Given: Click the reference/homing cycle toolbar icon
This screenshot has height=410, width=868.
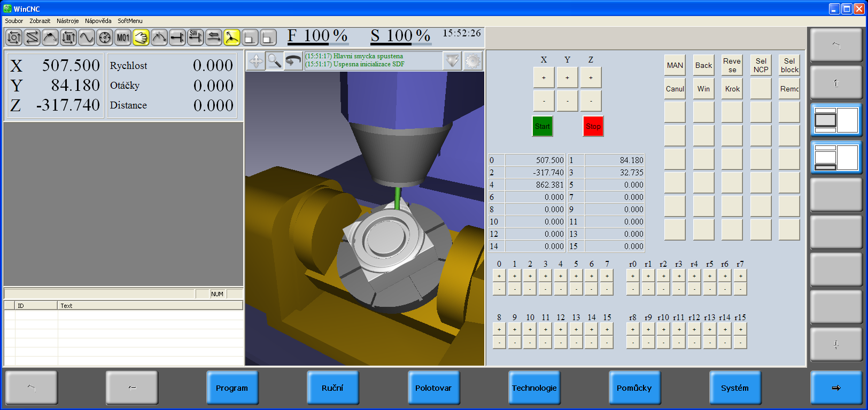Looking at the screenshot, I should [14, 37].
